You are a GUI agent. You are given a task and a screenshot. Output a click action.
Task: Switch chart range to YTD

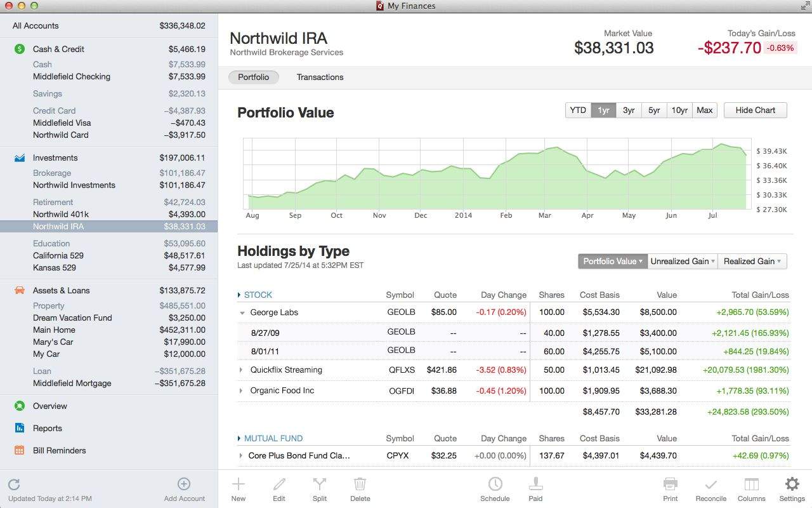coord(578,110)
